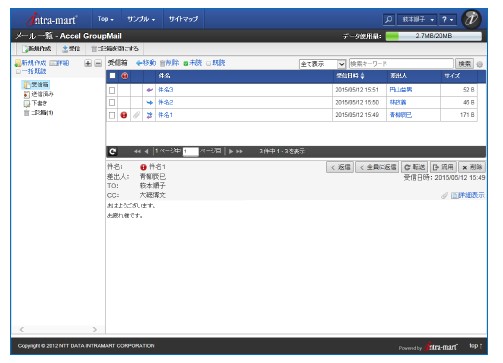This screenshot has width=503, height=363.
Task: Open the Top menu dropdown
Action: pos(106,19)
